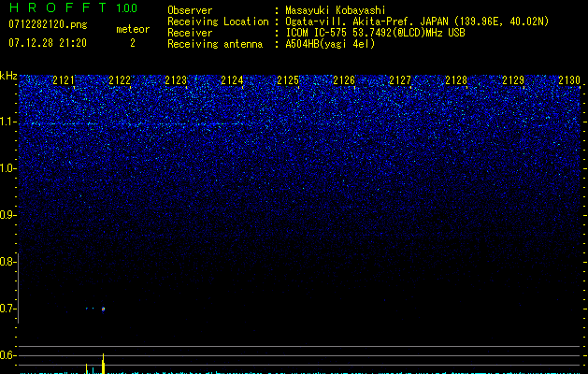
Task: Click the Ogata-vill. Akita-Pref. JAPAN location text
Action: pos(417,22)
